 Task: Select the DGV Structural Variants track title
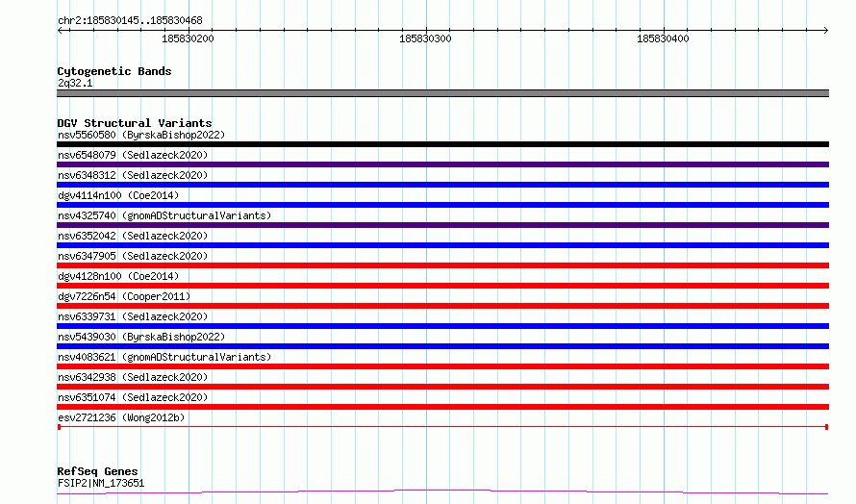(x=135, y=123)
